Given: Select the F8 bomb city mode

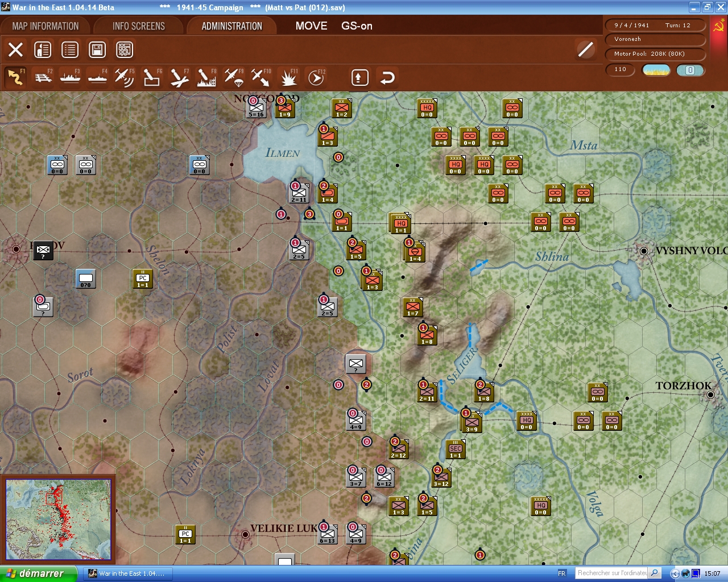Looking at the screenshot, I should coord(206,77).
